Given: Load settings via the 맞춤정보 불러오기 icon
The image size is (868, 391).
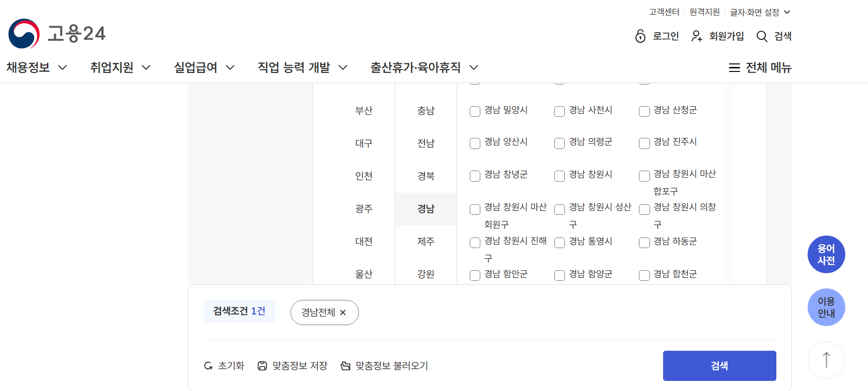Looking at the screenshot, I should click(x=345, y=366).
